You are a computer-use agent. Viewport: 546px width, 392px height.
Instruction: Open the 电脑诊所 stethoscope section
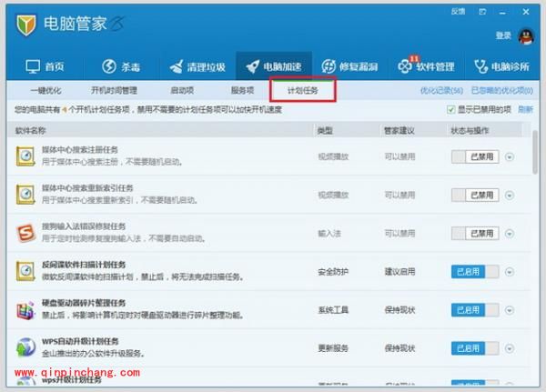click(501, 66)
